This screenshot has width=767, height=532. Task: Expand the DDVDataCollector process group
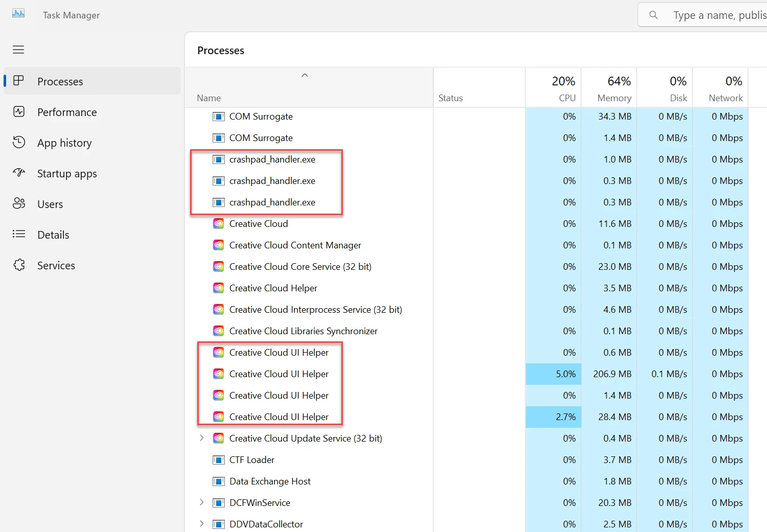pyautogui.click(x=201, y=524)
